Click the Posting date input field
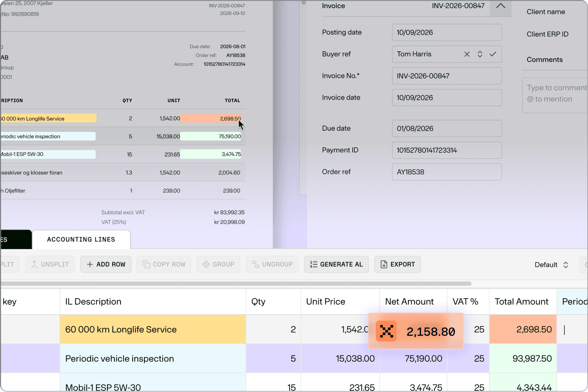This screenshot has width=588, height=392. 447,33
